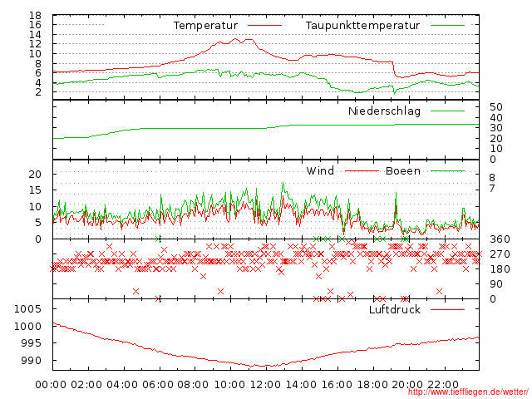Click the 00:00 time axis label

[51, 384]
